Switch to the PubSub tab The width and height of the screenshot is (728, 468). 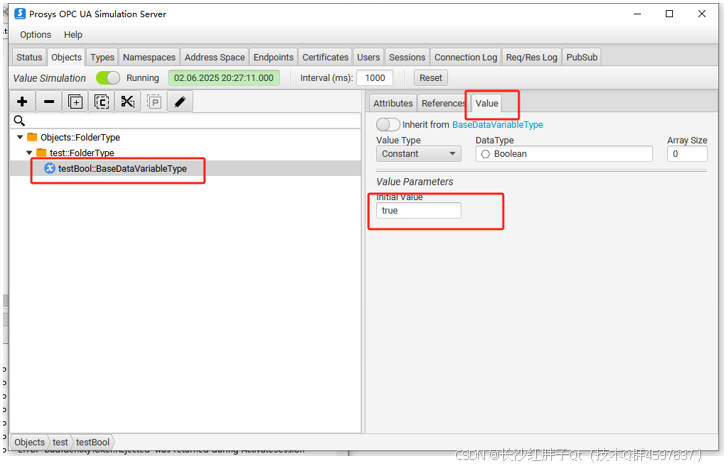tap(582, 57)
